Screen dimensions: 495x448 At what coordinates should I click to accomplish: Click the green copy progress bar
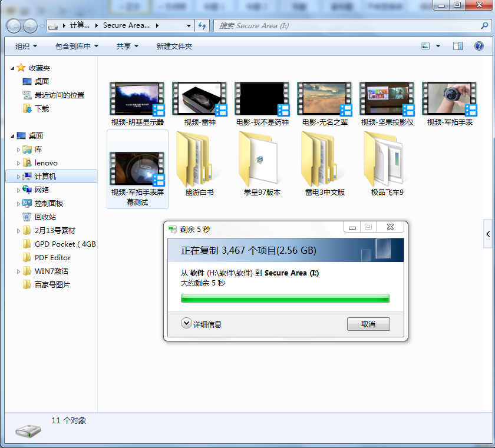tap(285, 298)
